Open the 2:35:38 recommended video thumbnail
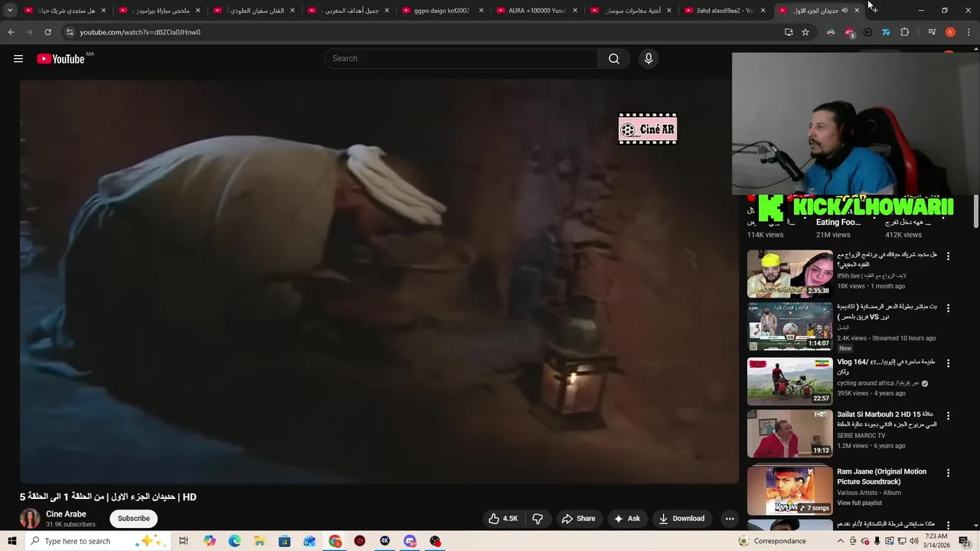This screenshot has width=980, height=551. [x=789, y=274]
